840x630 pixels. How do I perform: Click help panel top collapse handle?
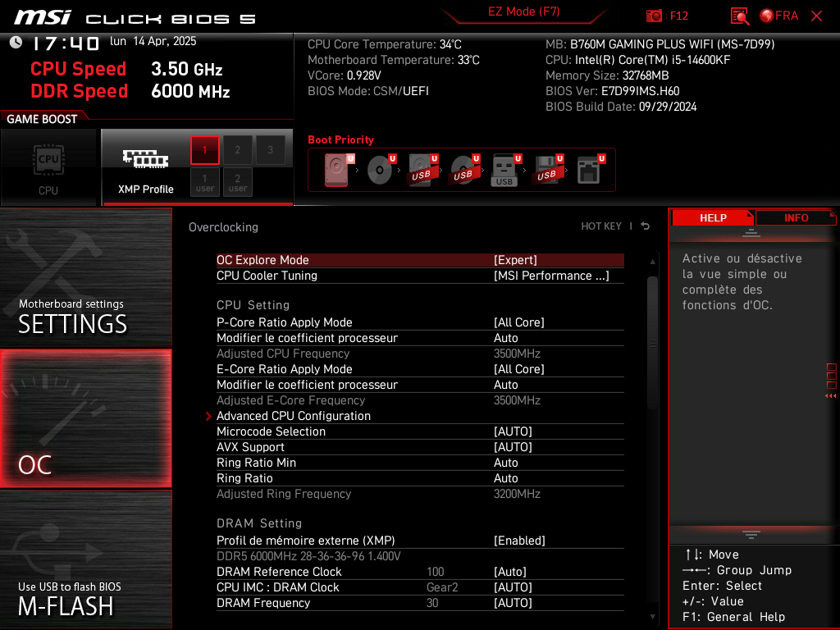[751, 232]
